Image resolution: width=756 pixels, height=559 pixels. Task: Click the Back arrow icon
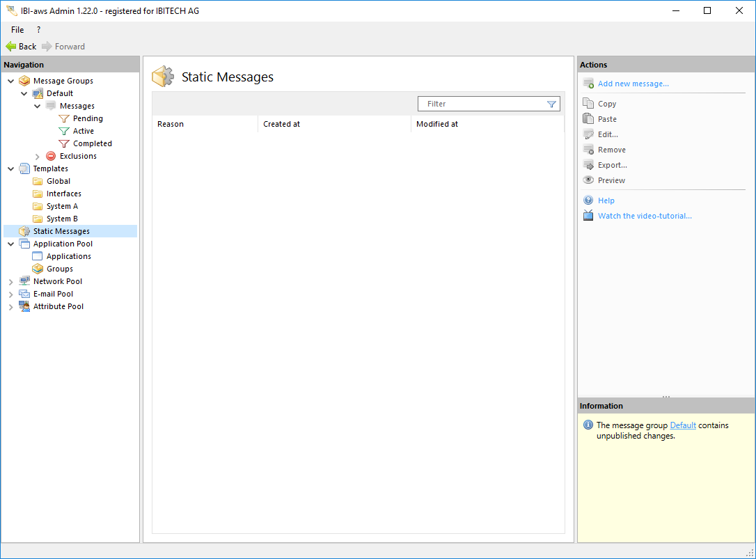(x=10, y=47)
